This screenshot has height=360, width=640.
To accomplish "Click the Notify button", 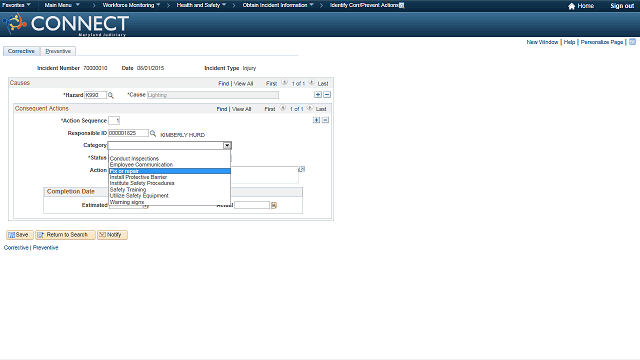I will coord(112,235).
